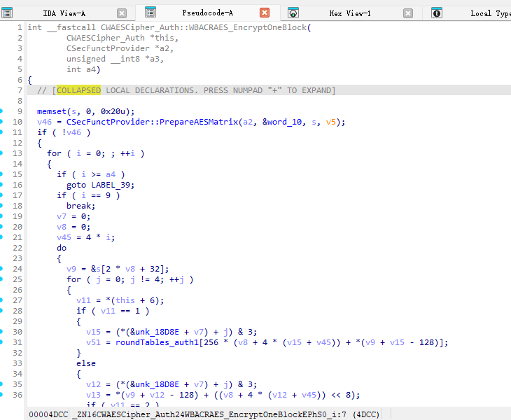Click 'if ( i >= a4 )' condition
Screen dimensions: 511x420
tap(90, 174)
